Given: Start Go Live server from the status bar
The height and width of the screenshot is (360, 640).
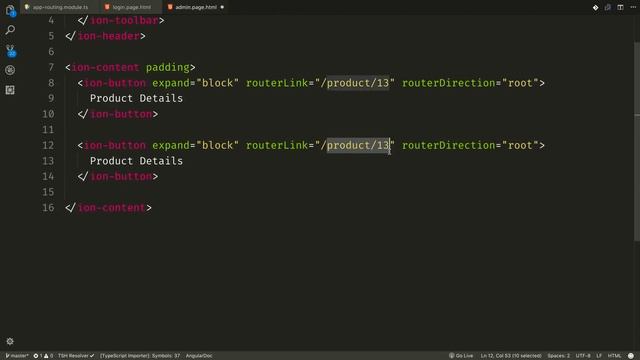Looking at the screenshot, I should tap(461, 356).
